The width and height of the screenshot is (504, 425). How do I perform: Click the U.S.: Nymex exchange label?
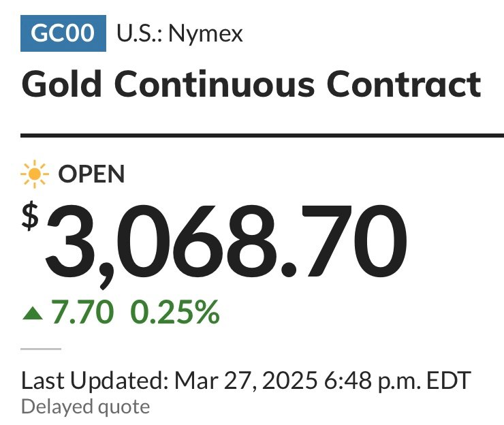click(x=180, y=33)
